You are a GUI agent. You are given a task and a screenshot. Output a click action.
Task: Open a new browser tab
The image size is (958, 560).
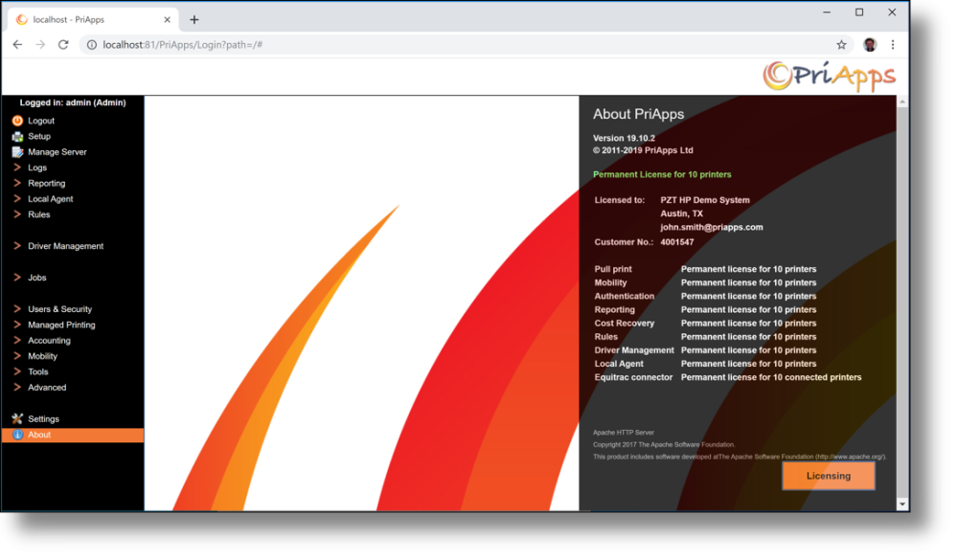[194, 19]
